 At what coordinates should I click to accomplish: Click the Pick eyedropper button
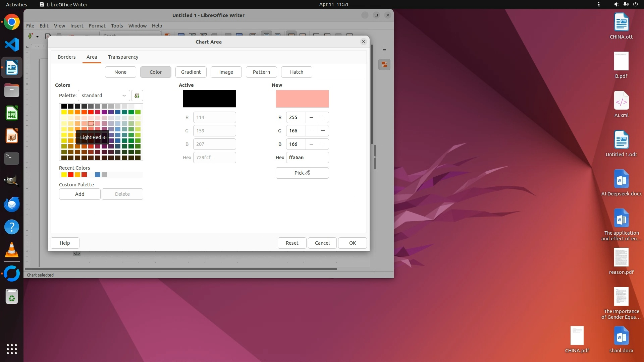coord(302,173)
